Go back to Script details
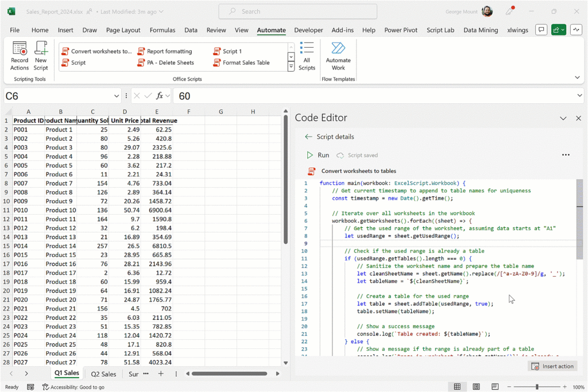Screen dimensions: 588x392 308,137
